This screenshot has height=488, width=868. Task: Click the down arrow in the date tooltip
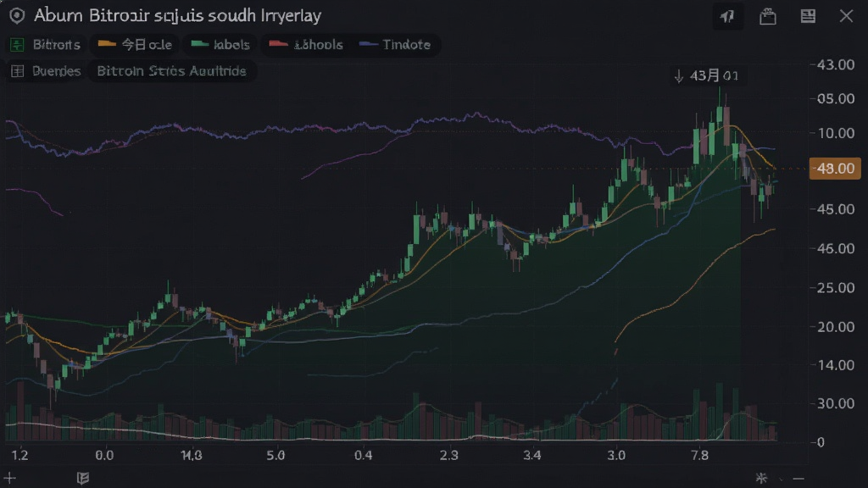coord(679,76)
